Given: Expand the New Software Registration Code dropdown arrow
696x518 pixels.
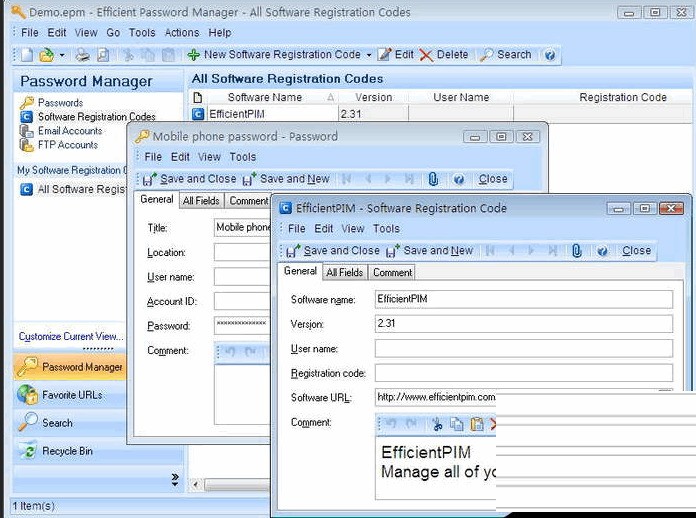Looking at the screenshot, I should tap(369, 55).
